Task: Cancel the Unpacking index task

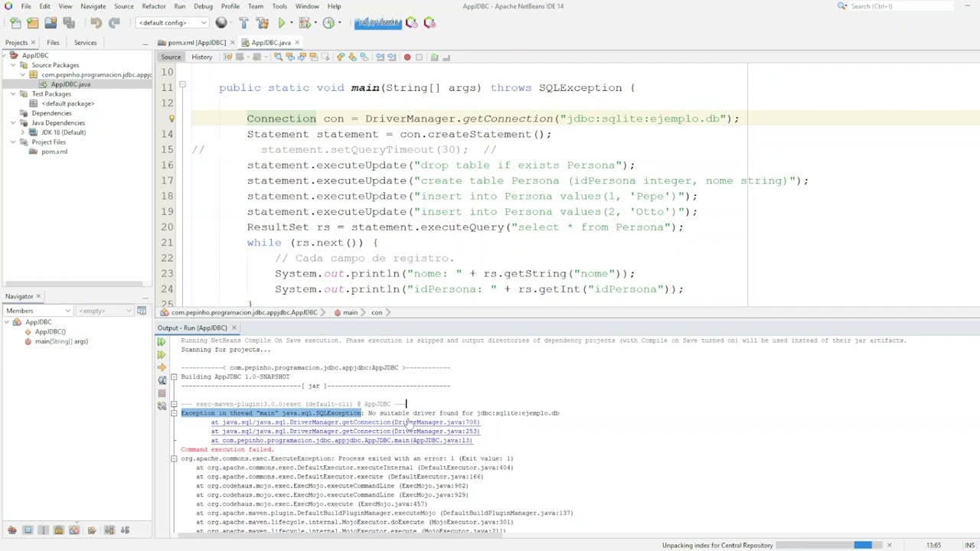Action: coord(890,545)
